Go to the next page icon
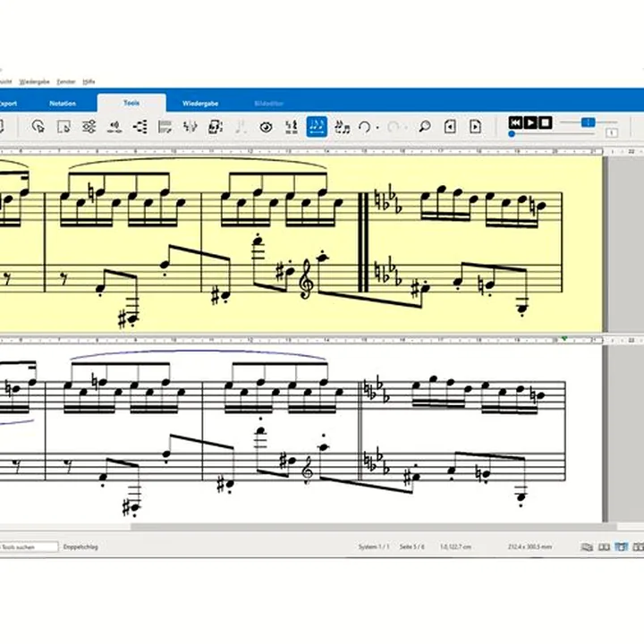The height and width of the screenshot is (644, 644). click(475, 126)
